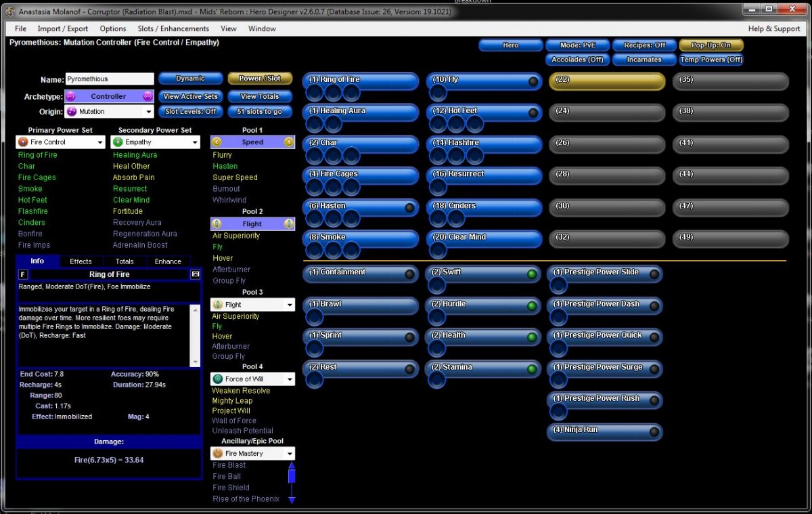Click the pop-out icon beside Ring of Fire title

[x=196, y=274]
